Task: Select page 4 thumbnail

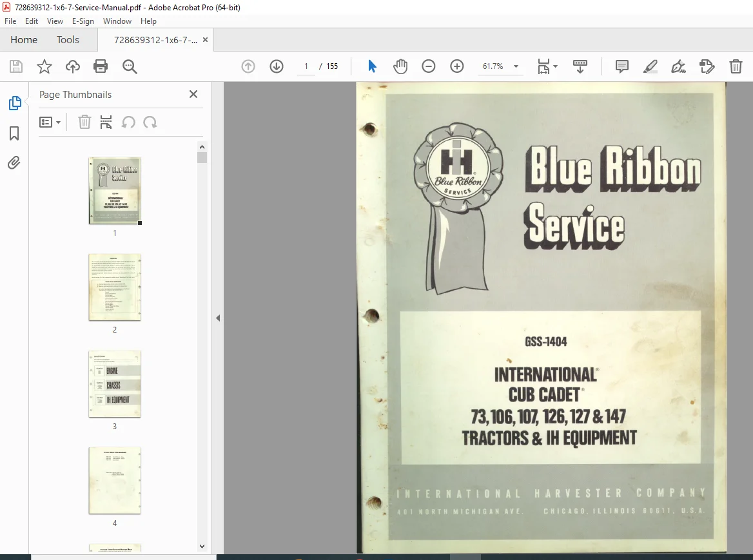Action: pos(115,481)
